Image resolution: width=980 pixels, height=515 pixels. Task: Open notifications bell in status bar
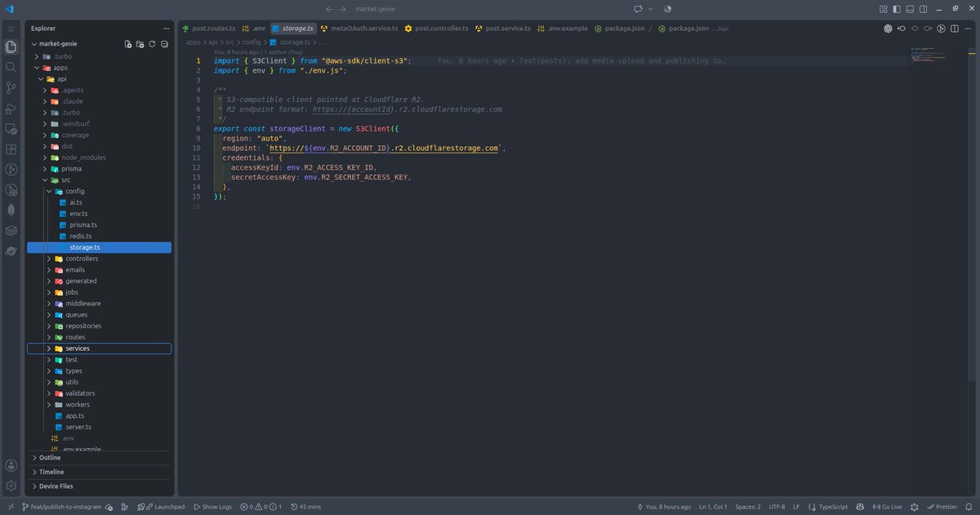pos(969,507)
